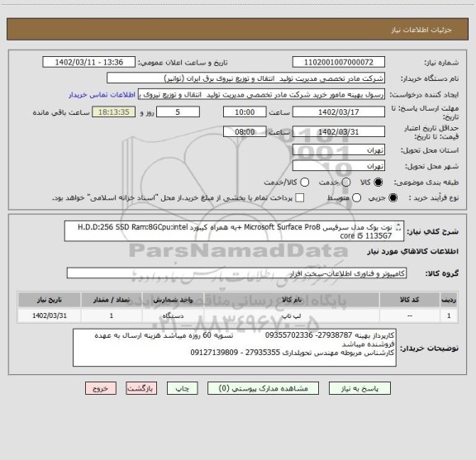Click the general description text area
The width and height of the screenshot is (476, 460).
235,231
